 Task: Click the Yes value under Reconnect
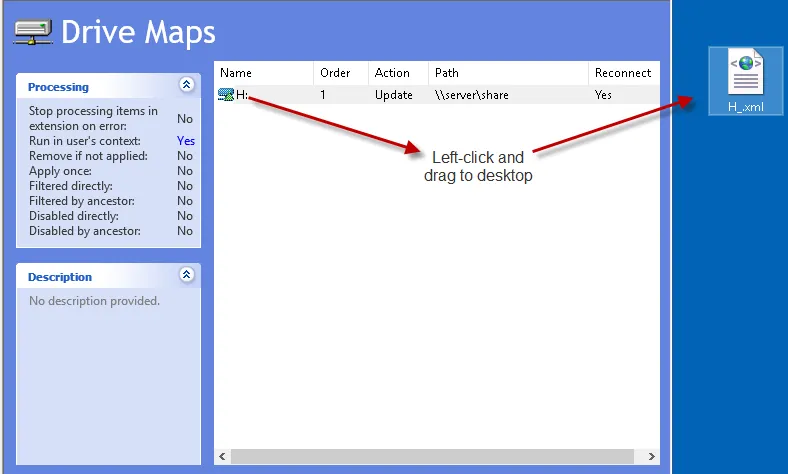(603, 95)
